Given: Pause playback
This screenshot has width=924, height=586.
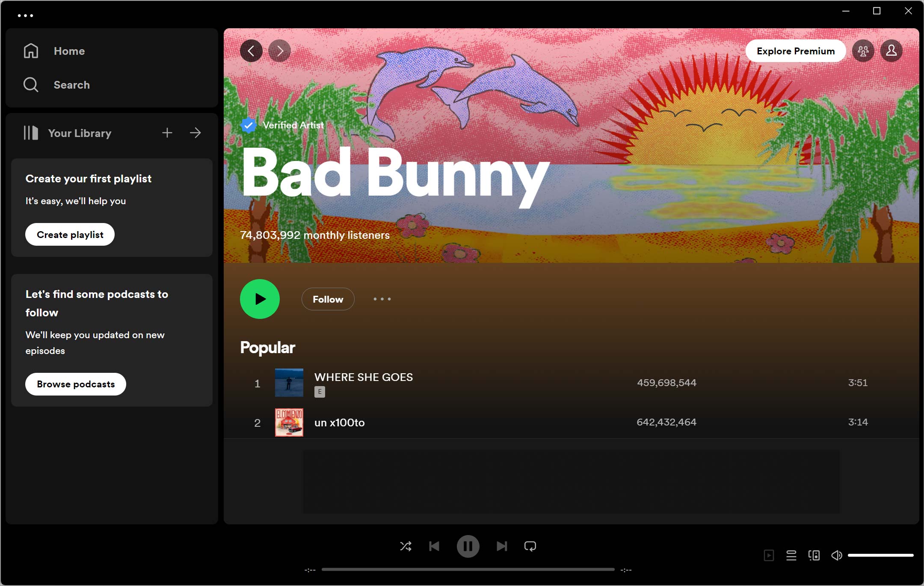Looking at the screenshot, I should pyautogui.click(x=468, y=546).
